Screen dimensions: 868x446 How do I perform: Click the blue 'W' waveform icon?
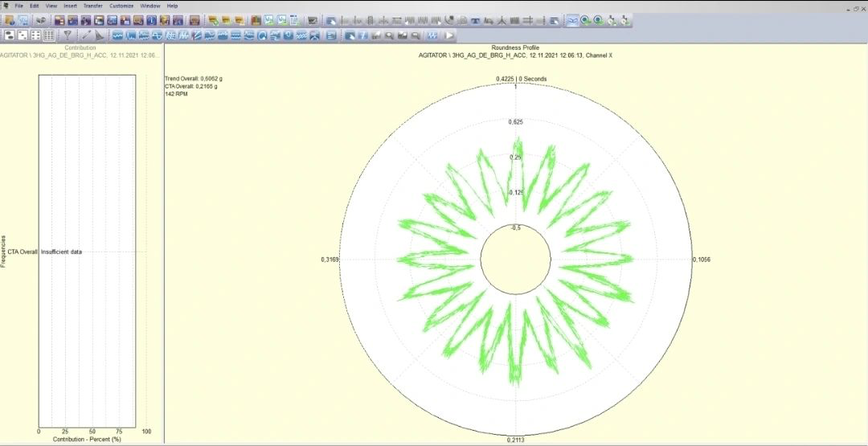pyautogui.click(x=432, y=35)
